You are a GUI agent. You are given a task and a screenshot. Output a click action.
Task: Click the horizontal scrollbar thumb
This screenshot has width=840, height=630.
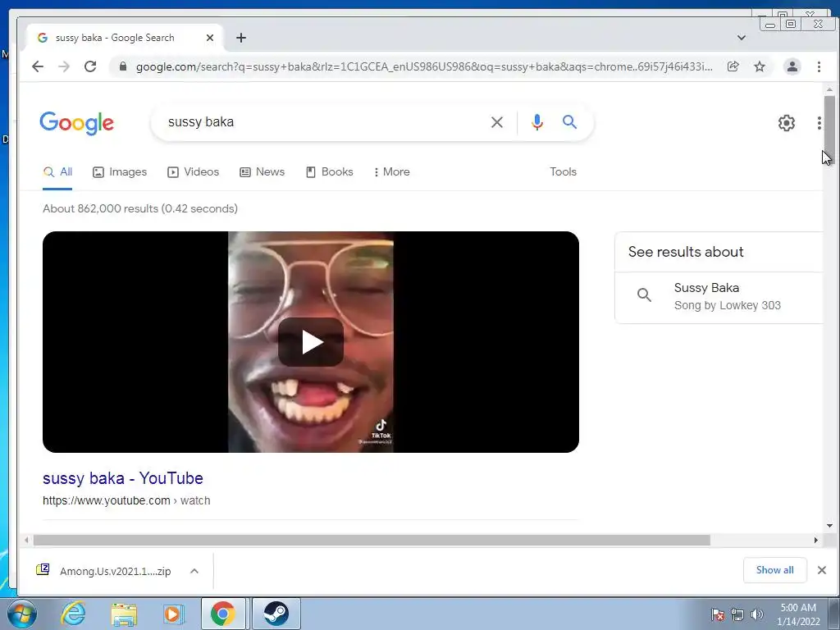click(x=372, y=540)
